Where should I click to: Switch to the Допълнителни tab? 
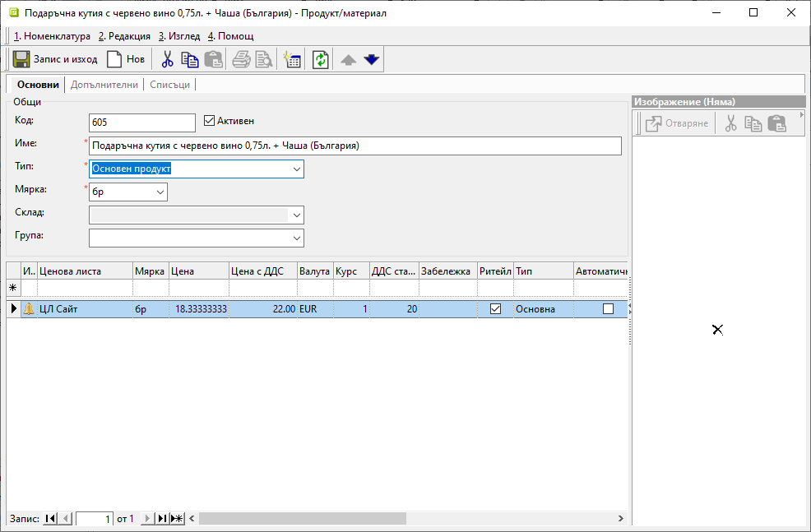(x=104, y=85)
